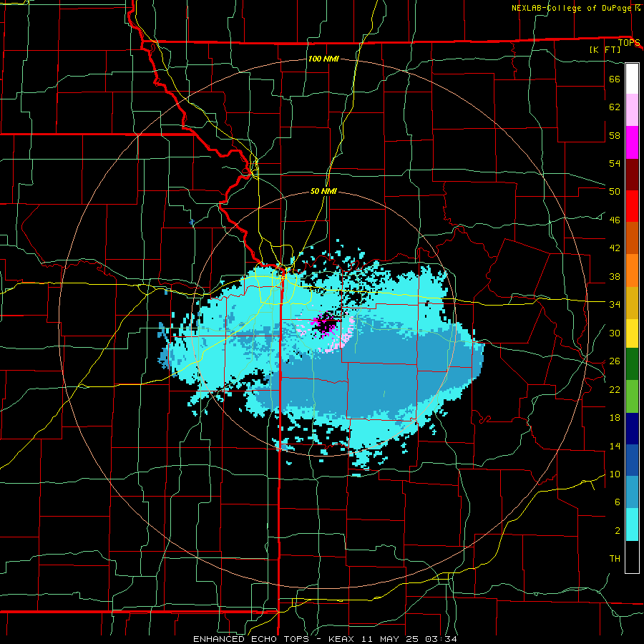Image resolution: width=644 pixels, height=644 pixels.
Task: Click the legend value 50 on the scale
Action: [x=615, y=191]
